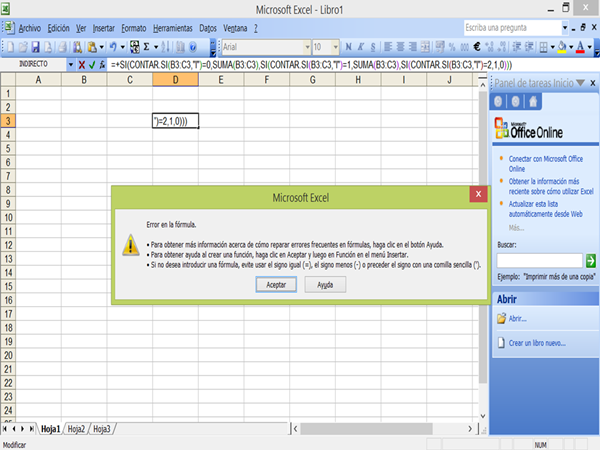Image resolution: width=600 pixels, height=450 pixels.
Task: Open the Borders dropdown arrow
Action: pos(553,47)
